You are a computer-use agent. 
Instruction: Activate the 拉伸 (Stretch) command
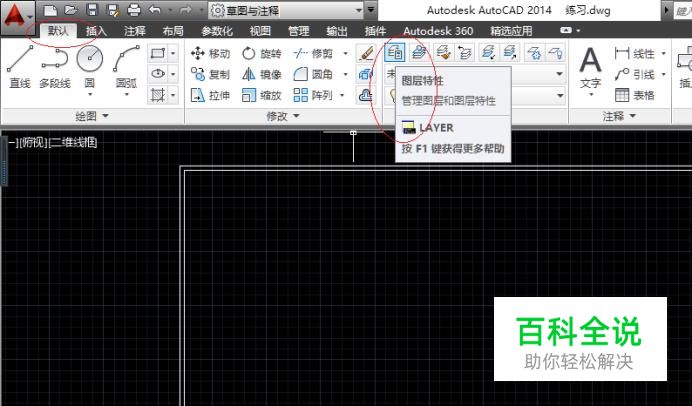211,95
